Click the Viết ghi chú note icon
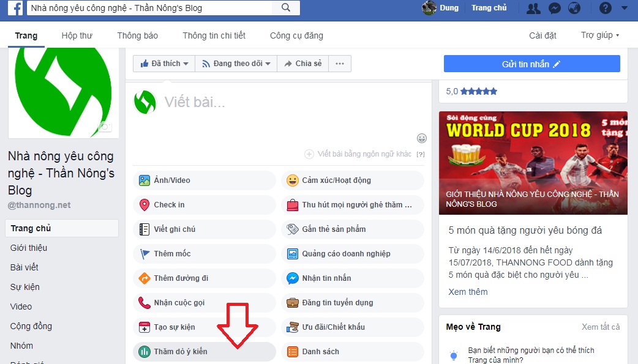638x364 pixels. [x=144, y=229]
